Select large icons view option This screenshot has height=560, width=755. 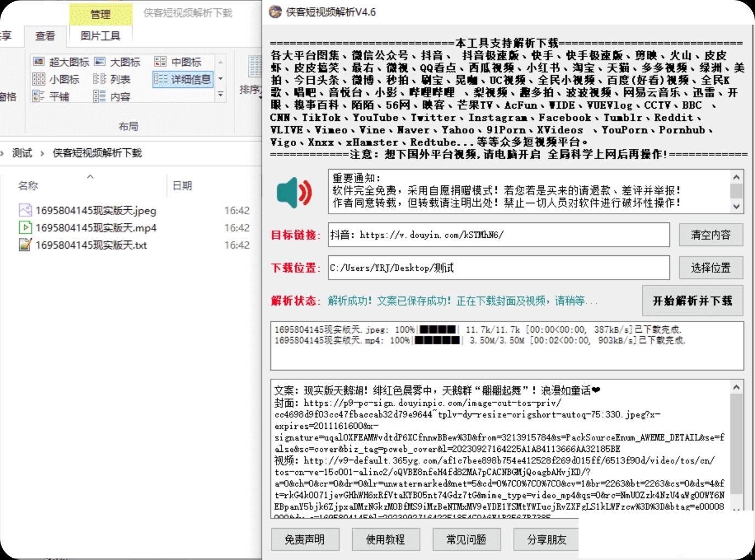pos(118,62)
